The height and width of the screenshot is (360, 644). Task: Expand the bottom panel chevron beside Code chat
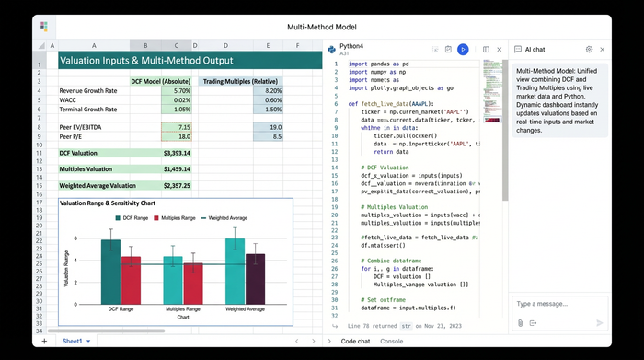[329, 341]
